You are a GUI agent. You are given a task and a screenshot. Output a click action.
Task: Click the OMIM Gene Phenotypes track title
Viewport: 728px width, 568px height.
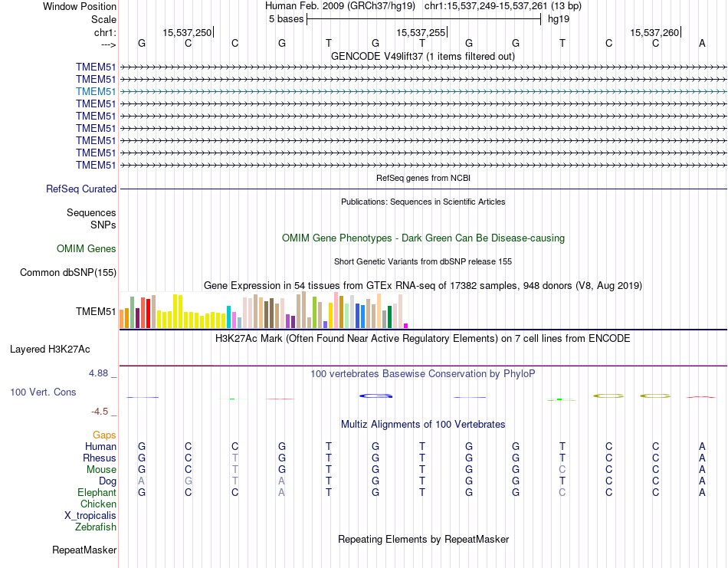423,238
